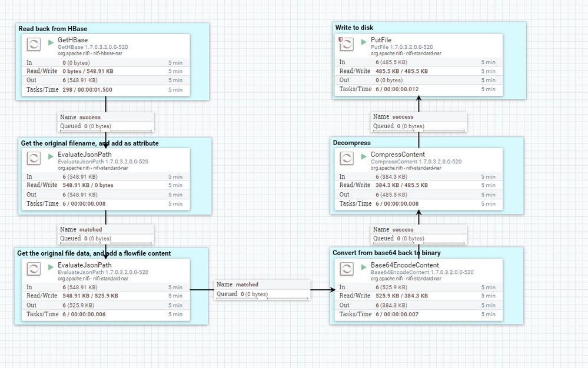Click EvaluateJsonPath Tasks/Time 6 / 00:00:00.006
Screen dimensions: 588x368
click(x=84, y=315)
